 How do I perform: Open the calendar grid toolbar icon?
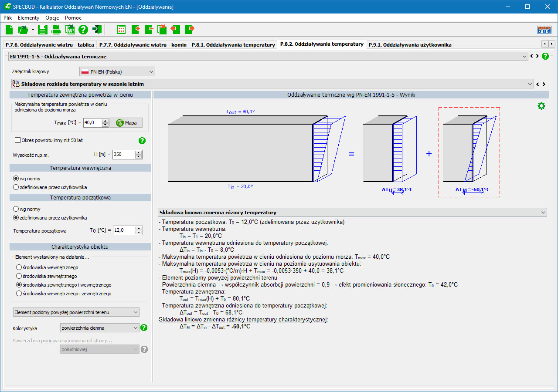coord(122,30)
